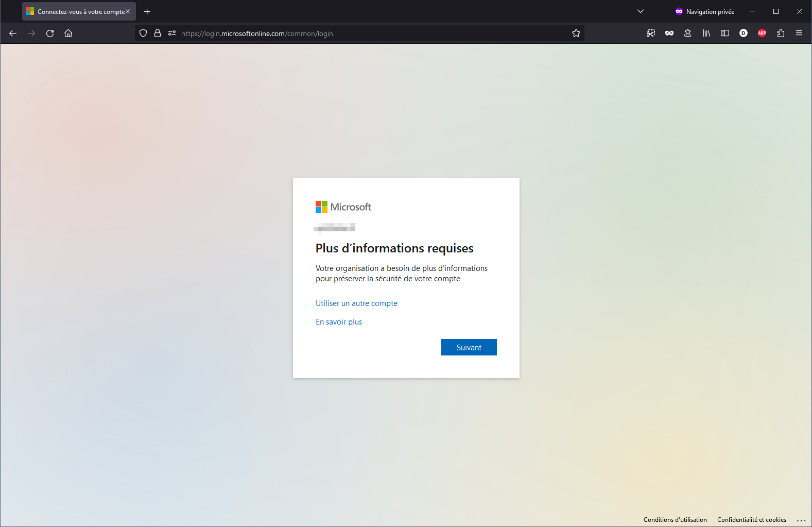The height and width of the screenshot is (527, 812).
Task: Minimize the browser window
Action: tap(752, 11)
